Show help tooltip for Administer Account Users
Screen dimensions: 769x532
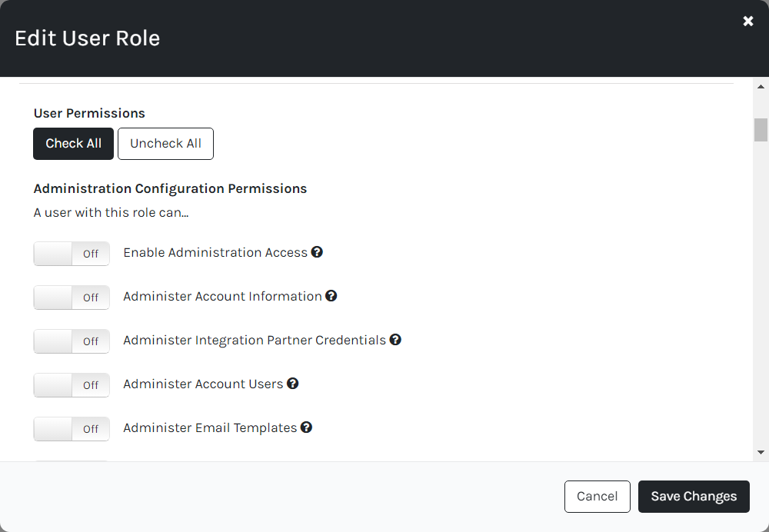pos(293,384)
